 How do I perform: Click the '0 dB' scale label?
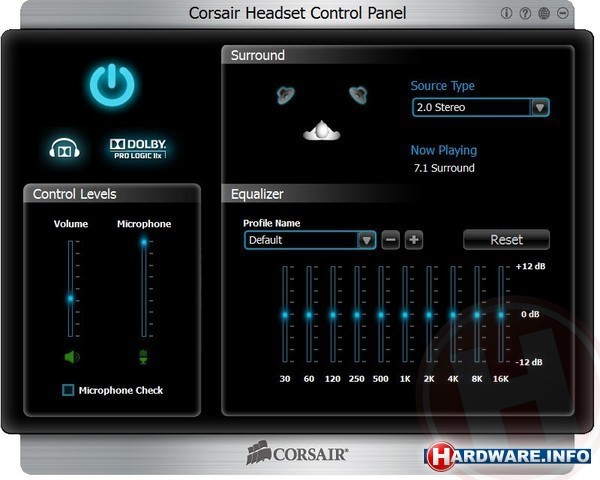coord(530,314)
